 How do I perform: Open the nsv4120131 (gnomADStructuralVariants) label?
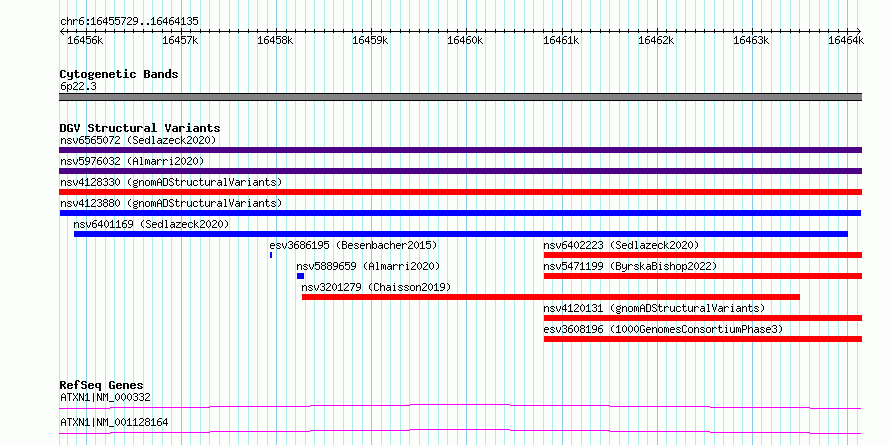point(654,308)
